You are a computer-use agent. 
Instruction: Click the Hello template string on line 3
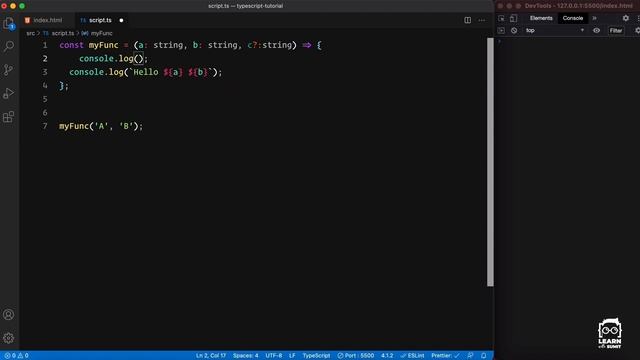(x=171, y=72)
